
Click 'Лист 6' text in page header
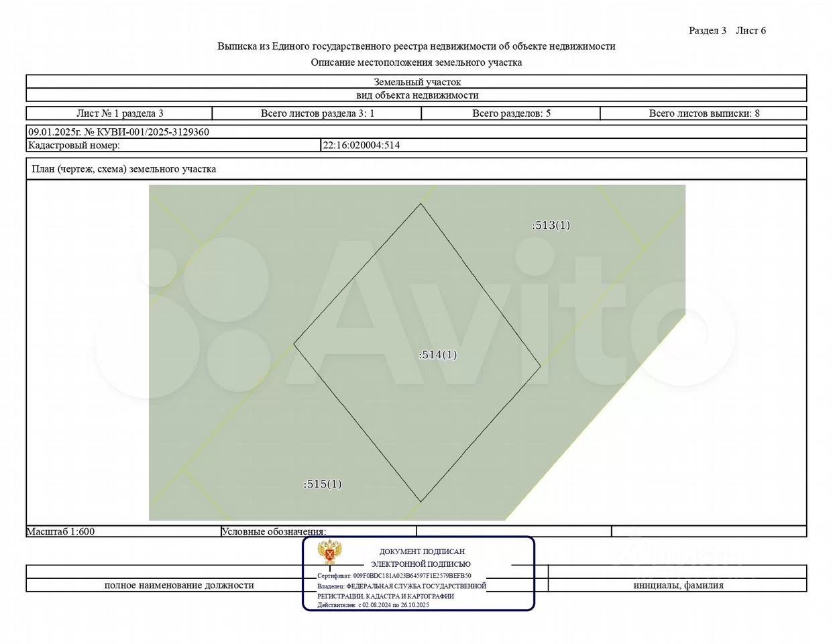click(x=751, y=30)
